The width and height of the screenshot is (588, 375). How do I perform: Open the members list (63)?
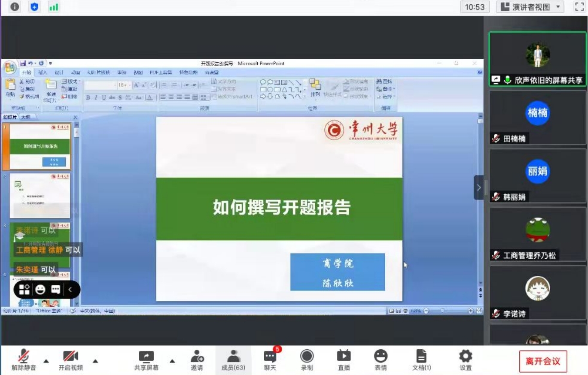pos(233,357)
